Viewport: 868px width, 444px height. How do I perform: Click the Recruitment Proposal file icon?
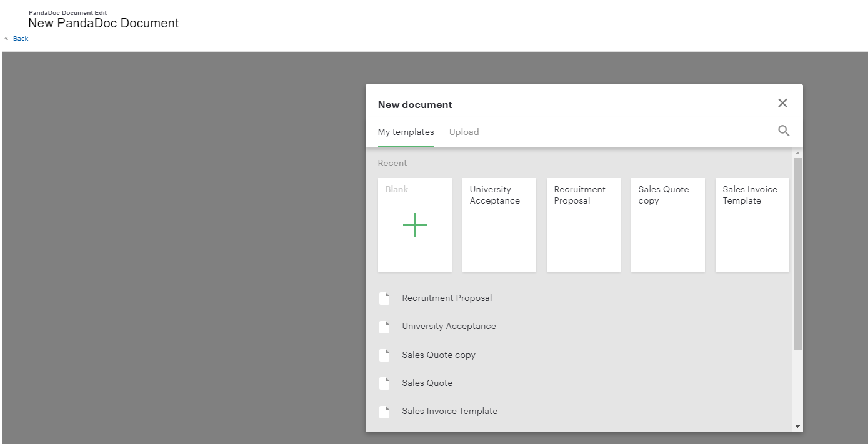tap(384, 298)
